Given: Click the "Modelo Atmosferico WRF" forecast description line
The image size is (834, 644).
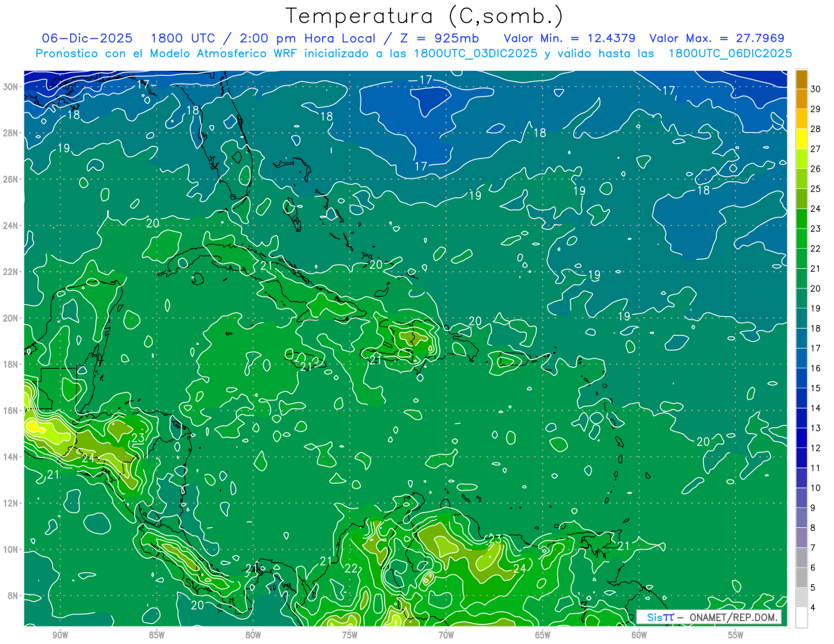Looking at the screenshot, I should pos(414,53).
